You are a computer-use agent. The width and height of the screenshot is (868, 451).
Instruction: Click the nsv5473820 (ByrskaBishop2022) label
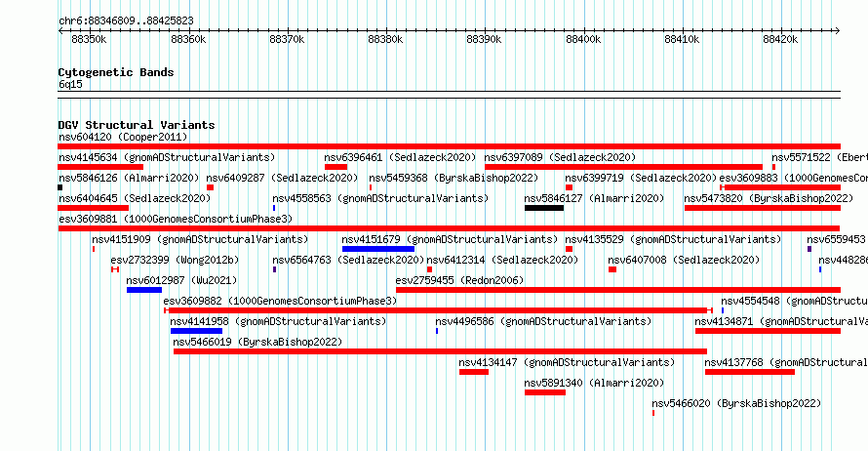pos(769,198)
